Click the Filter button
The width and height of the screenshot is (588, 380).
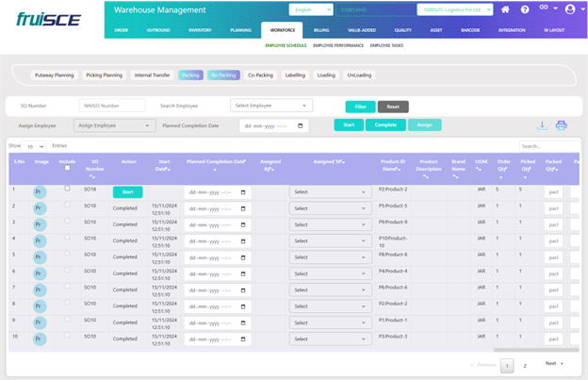point(359,107)
